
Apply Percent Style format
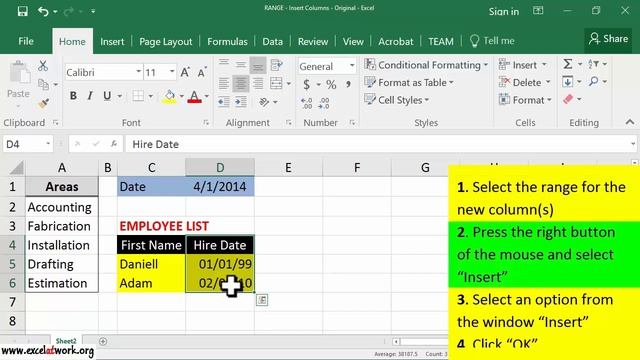(x=331, y=84)
